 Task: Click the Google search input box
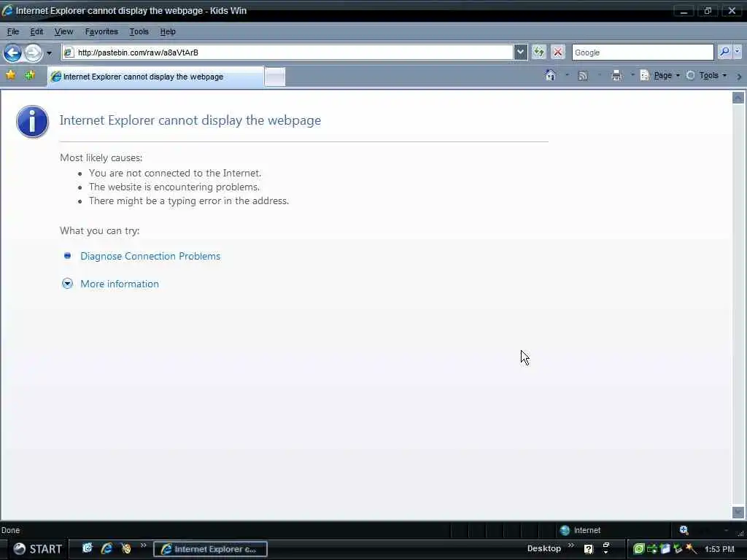643,52
